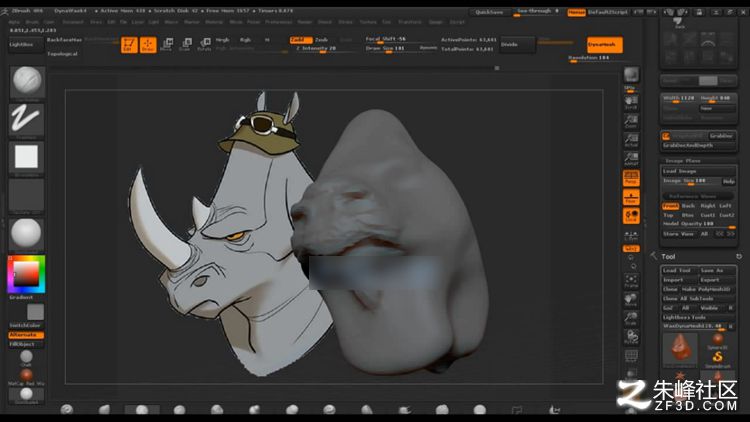Click the Store View button

pyautogui.click(x=679, y=234)
